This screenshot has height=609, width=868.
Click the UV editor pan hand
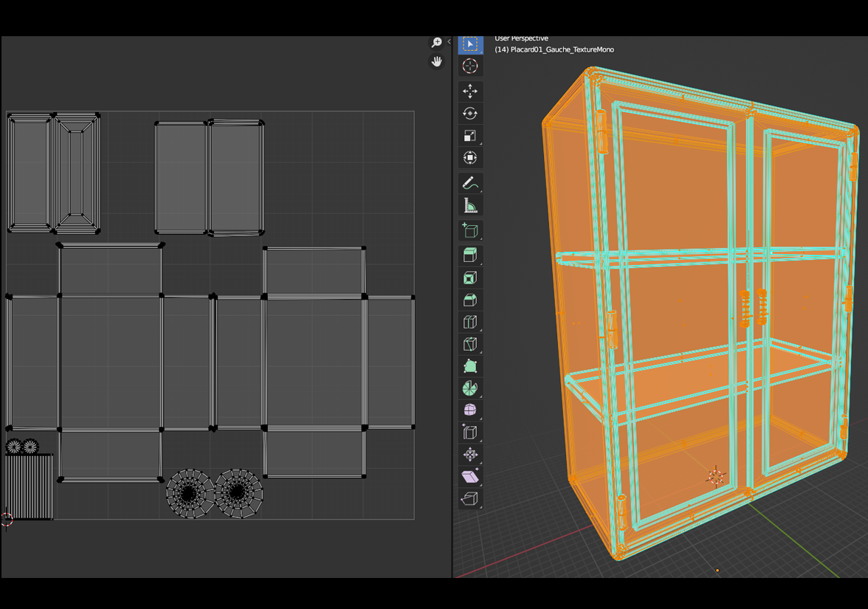coord(436,62)
